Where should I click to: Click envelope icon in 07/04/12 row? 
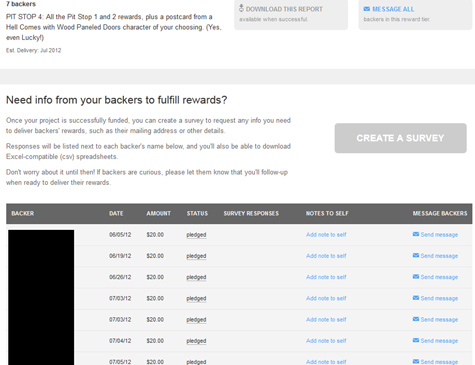[416, 340]
